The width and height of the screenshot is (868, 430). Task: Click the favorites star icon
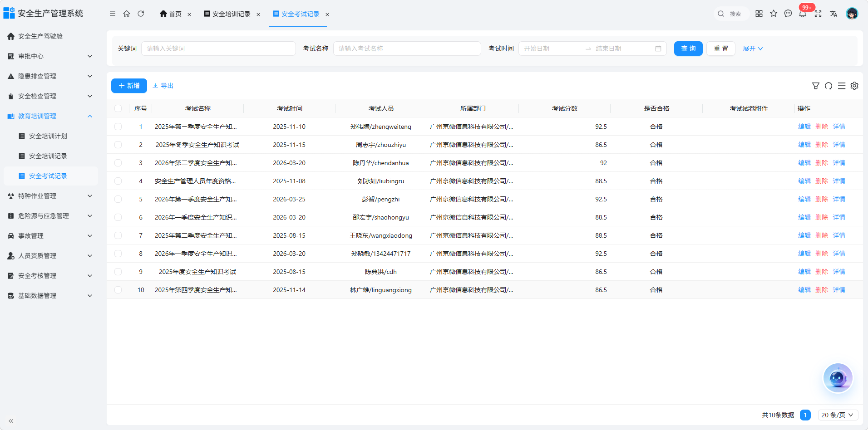774,14
